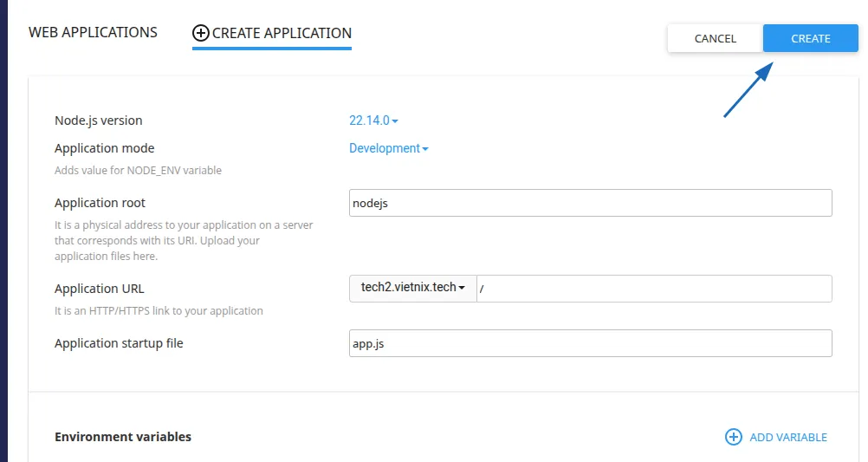Screen dimensions: 868x462
Task: Click the plus circle icon beside Create Application
Action: click(x=201, y=34)
